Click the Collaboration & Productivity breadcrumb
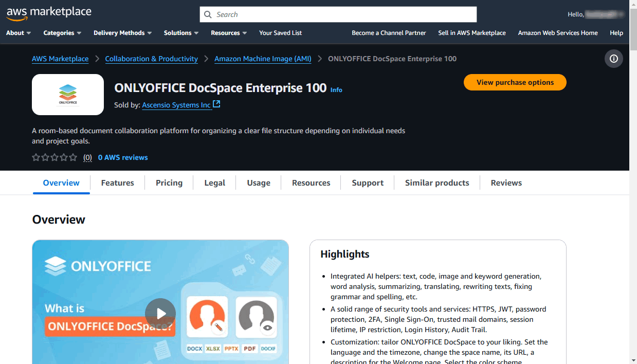 (x=151, y=59)
